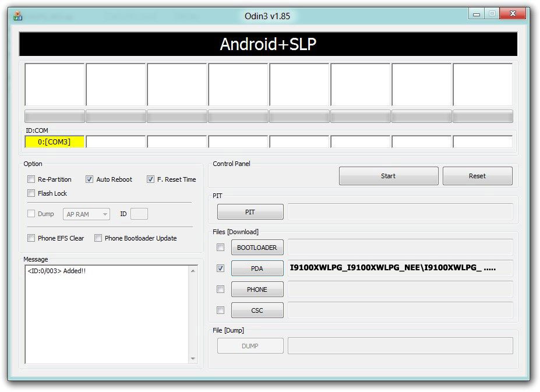The height and width of the screenshot is (392, 540).
Task: Click the Odin3 title bar app icon
Action: coord(17,16)
